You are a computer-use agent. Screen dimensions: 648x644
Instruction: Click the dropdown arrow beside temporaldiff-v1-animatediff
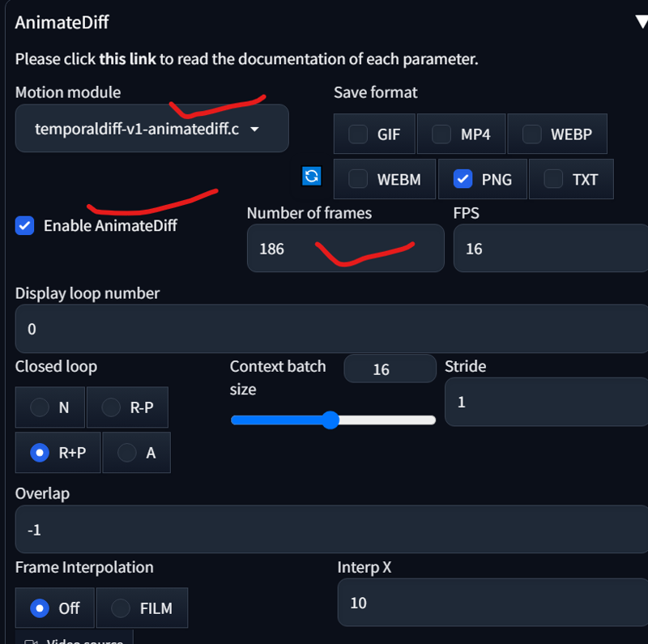pos(254,129)
